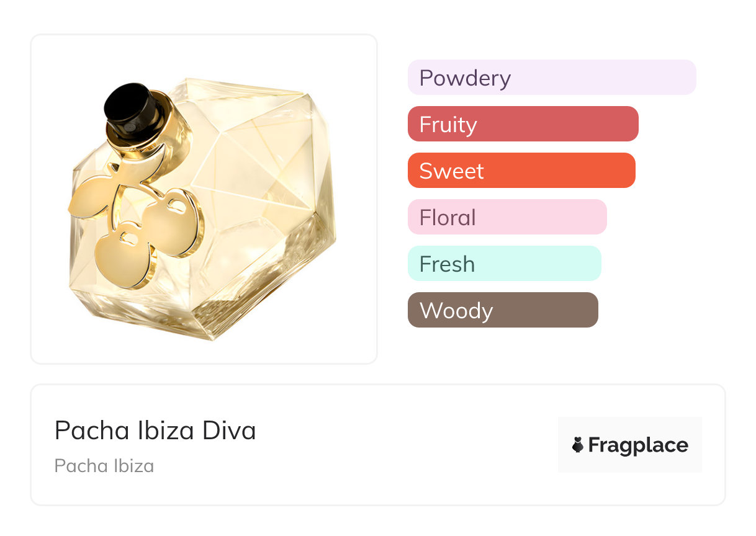Click the Fragplace wordmark text
Image resolution: width=756 pixels, height=536 pixels.
pos(638,445)
